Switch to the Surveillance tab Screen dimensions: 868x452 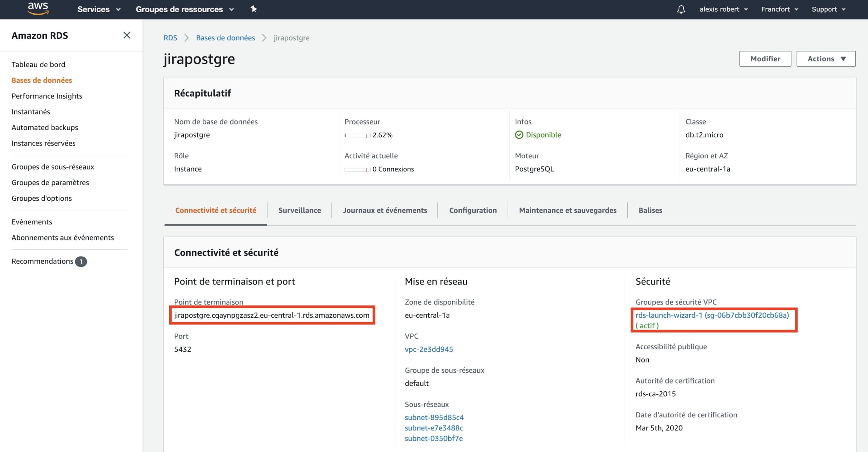[299, 210]
